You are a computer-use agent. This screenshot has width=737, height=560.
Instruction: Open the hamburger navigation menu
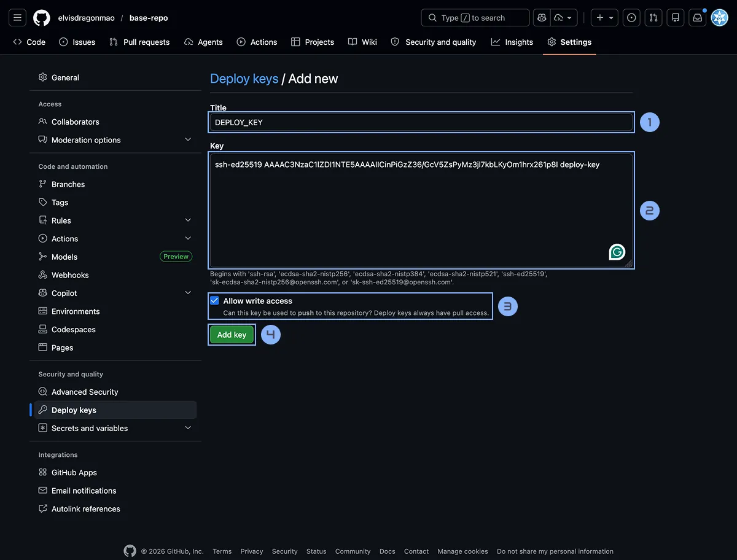tap(17, 18)
